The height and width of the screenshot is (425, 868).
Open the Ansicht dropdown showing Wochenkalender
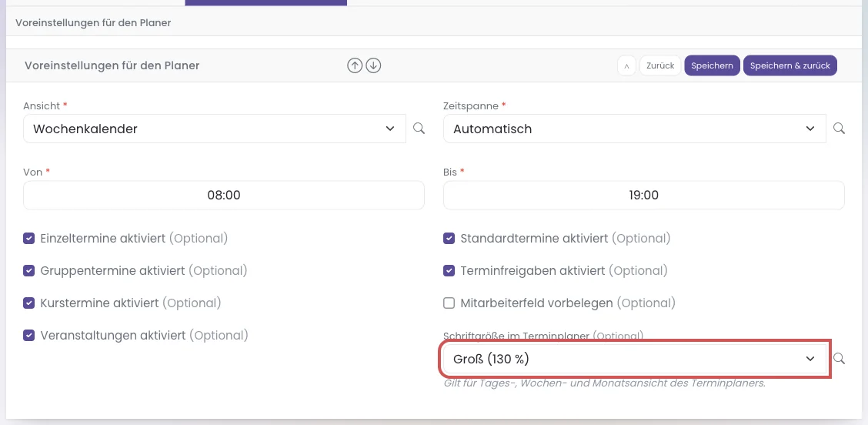[215, 129]
